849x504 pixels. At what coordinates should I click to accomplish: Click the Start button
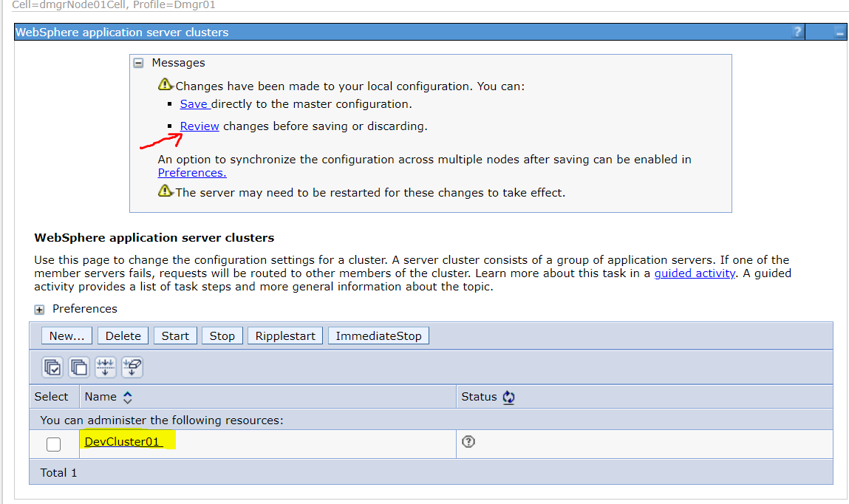pyautogui.click(x=175, y=336)
